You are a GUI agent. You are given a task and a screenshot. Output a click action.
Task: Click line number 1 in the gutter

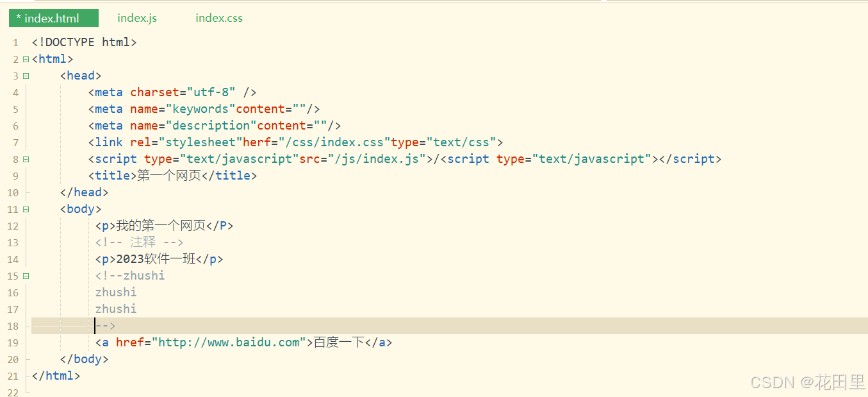[15, 43]
